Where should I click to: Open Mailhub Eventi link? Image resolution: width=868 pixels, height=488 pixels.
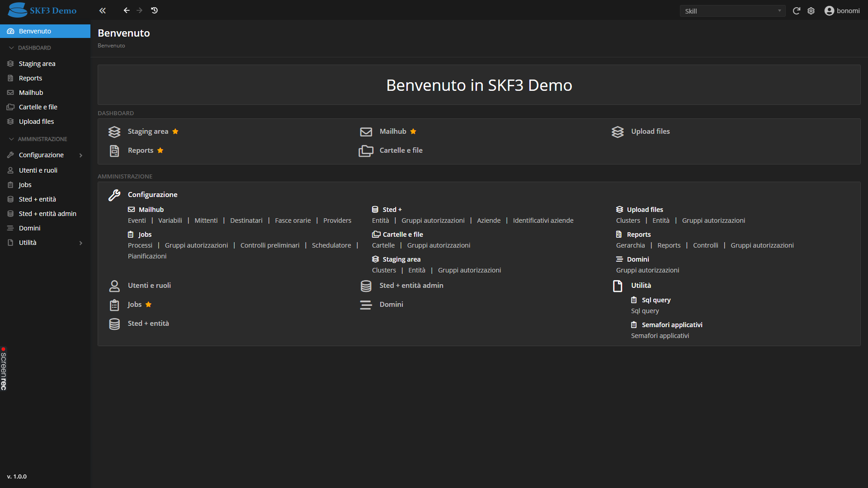137,221
